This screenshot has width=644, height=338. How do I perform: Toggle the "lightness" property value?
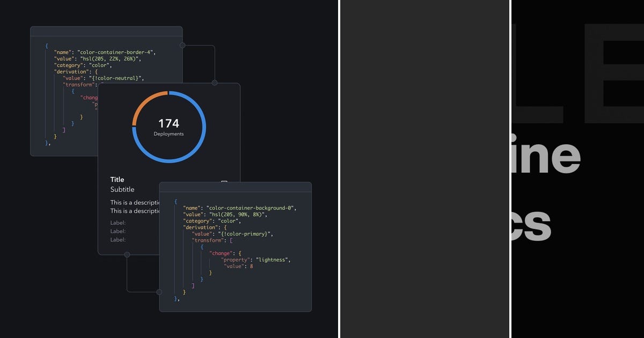click(274, 260)
